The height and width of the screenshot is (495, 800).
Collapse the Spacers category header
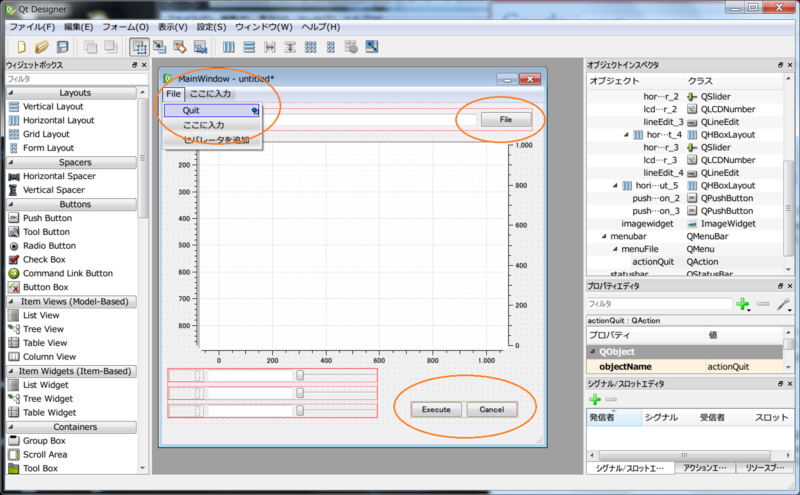[x=71, y=162]
